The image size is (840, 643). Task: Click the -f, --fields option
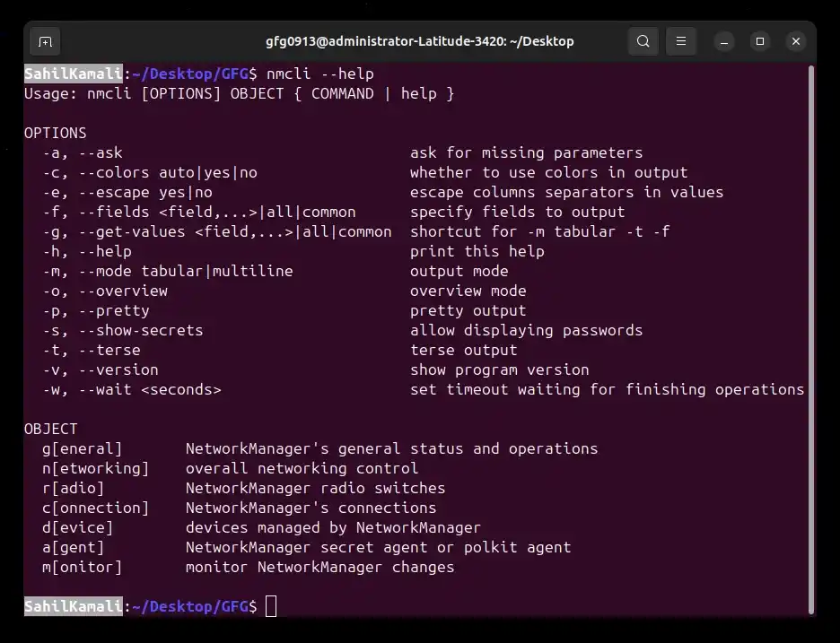(198, 212)
